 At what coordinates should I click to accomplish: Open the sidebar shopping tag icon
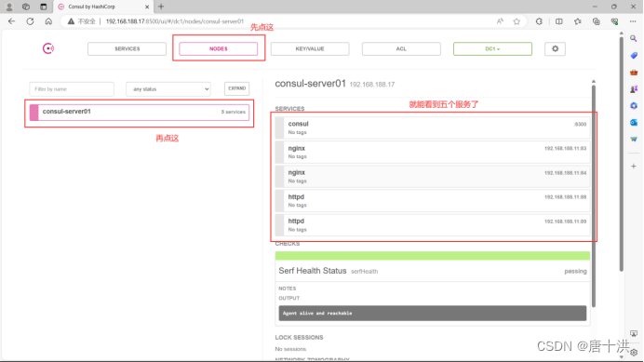(634, 56)
